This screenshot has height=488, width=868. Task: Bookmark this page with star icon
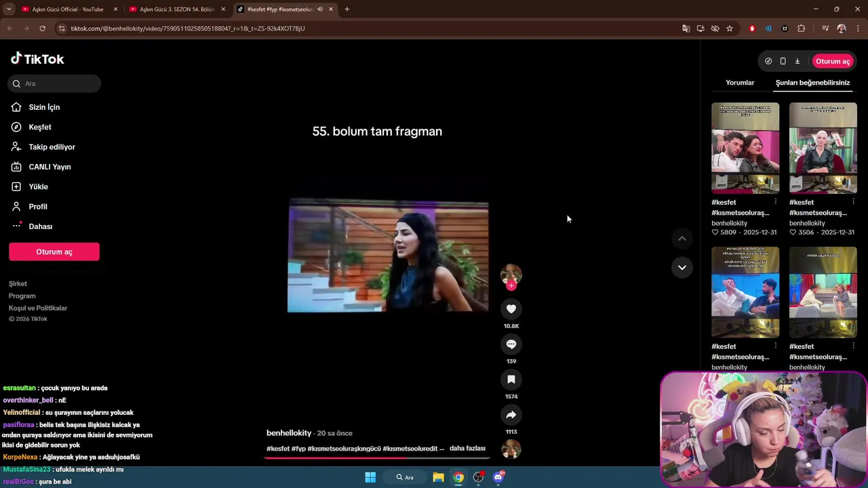(730, 28)
